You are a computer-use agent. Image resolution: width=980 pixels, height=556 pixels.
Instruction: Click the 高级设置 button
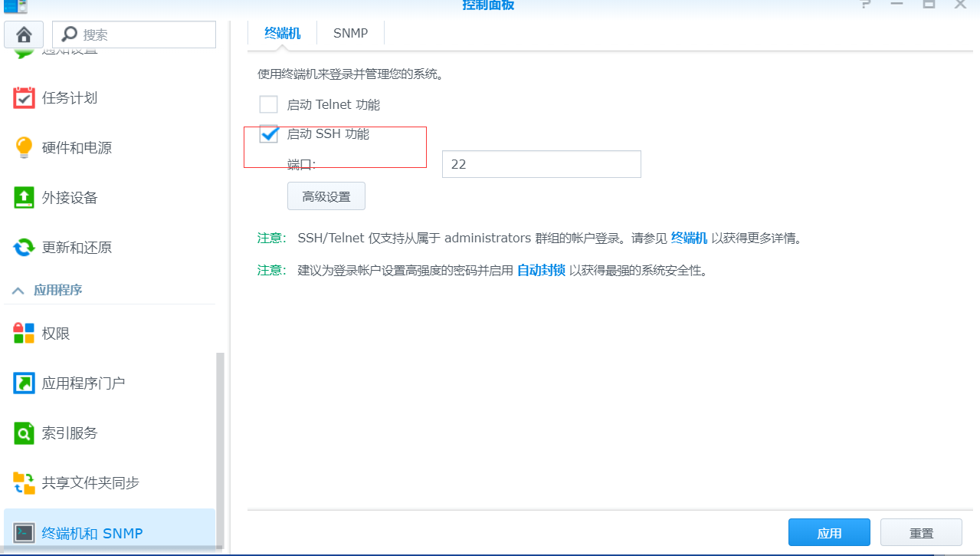pos(326,196)
